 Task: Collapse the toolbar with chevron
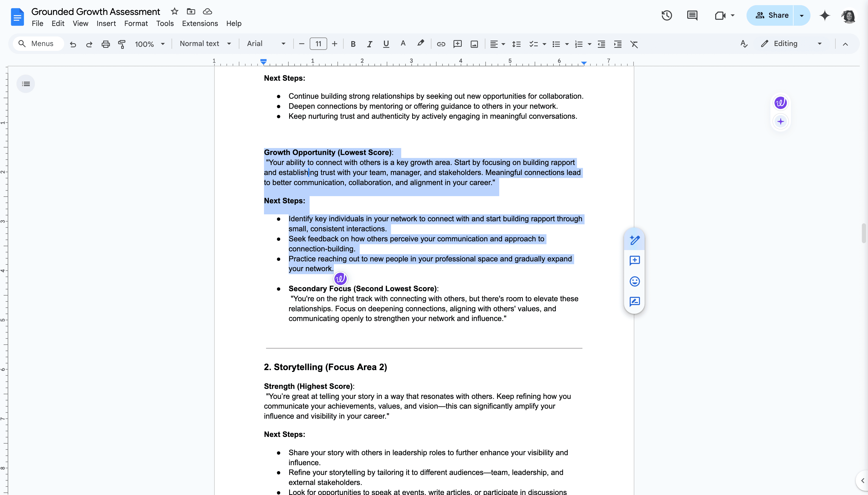coord(845,44)
